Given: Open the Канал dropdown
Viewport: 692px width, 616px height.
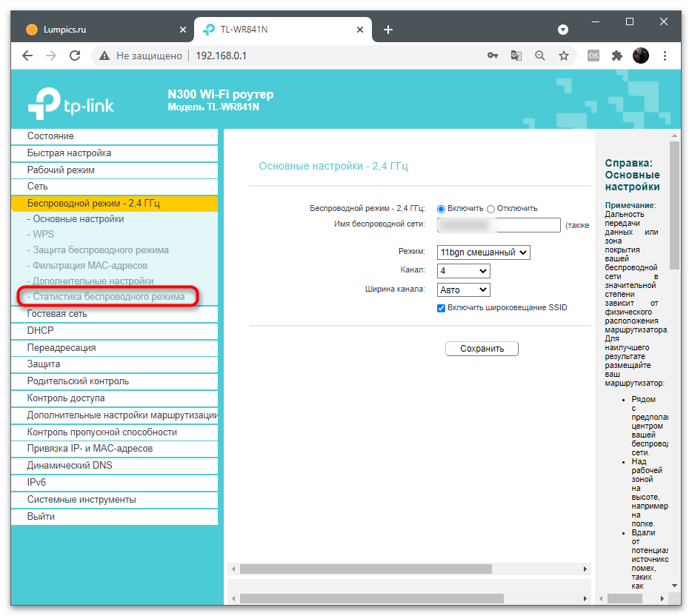Looking at the screenshot, I should coord(463,271).
